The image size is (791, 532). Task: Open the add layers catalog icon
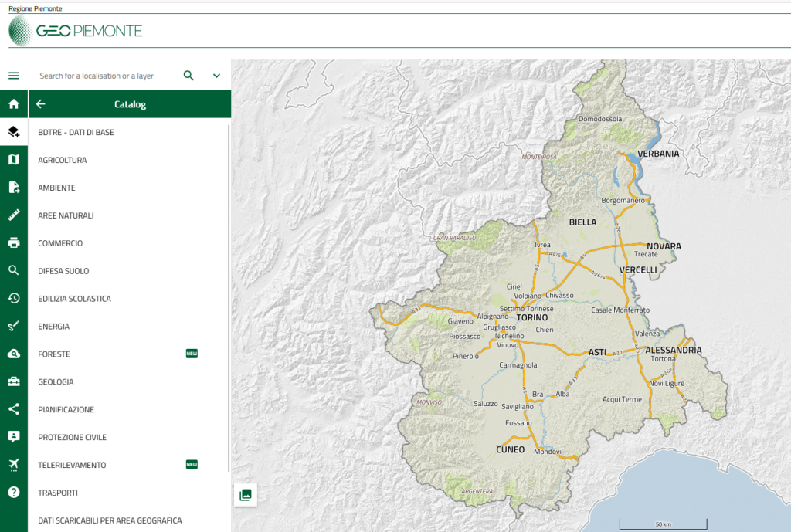(14, 132)
